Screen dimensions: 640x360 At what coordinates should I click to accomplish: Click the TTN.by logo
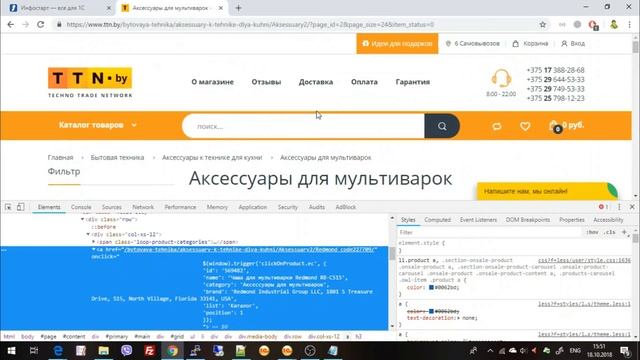[90, 82]
